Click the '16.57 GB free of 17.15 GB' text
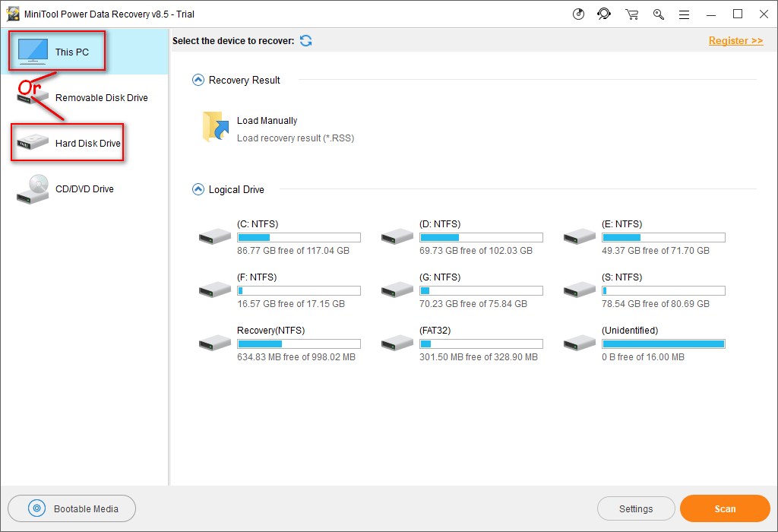This screenshot has height=532, width=778. [x=291, y=304]
